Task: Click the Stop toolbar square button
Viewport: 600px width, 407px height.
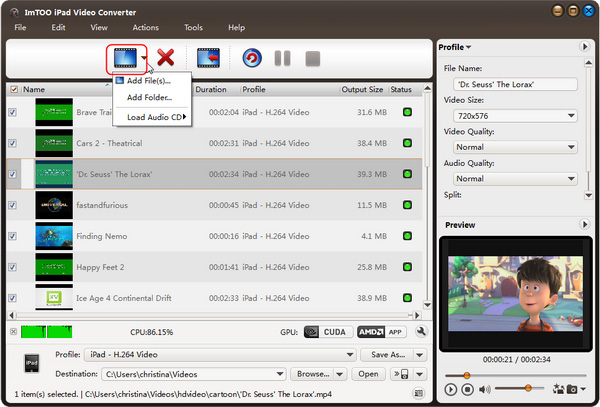Action: click(x=313, y=59)
